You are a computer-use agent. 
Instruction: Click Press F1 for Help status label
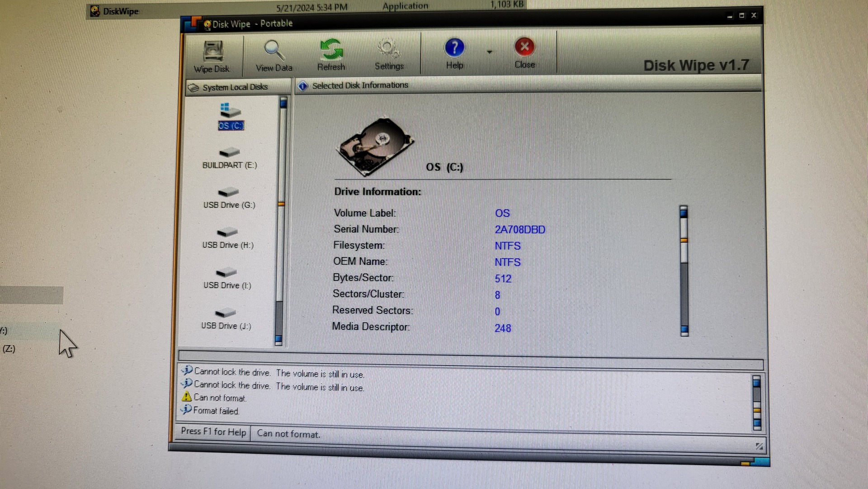213,432
